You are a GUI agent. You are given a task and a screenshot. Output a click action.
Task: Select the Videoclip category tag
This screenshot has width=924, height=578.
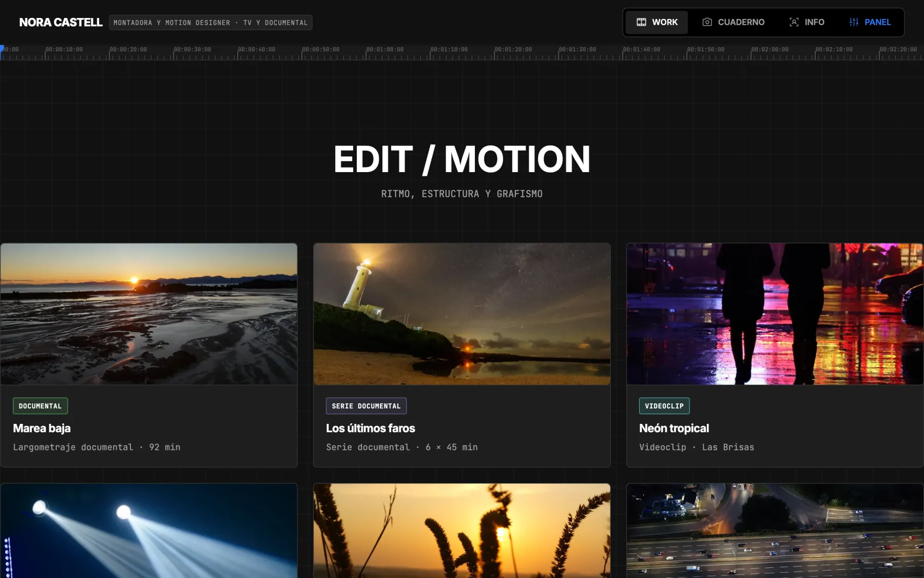[x=664, y=406]
